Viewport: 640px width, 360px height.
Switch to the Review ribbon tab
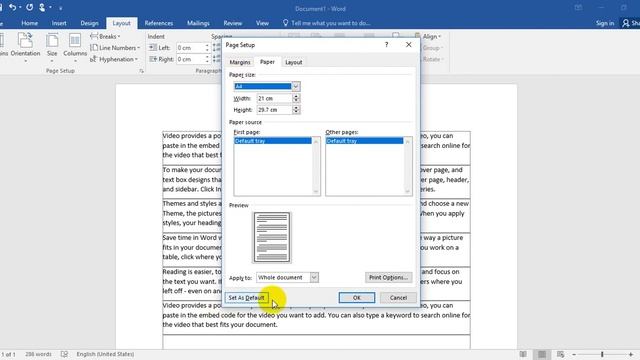[x=233, y=23]
